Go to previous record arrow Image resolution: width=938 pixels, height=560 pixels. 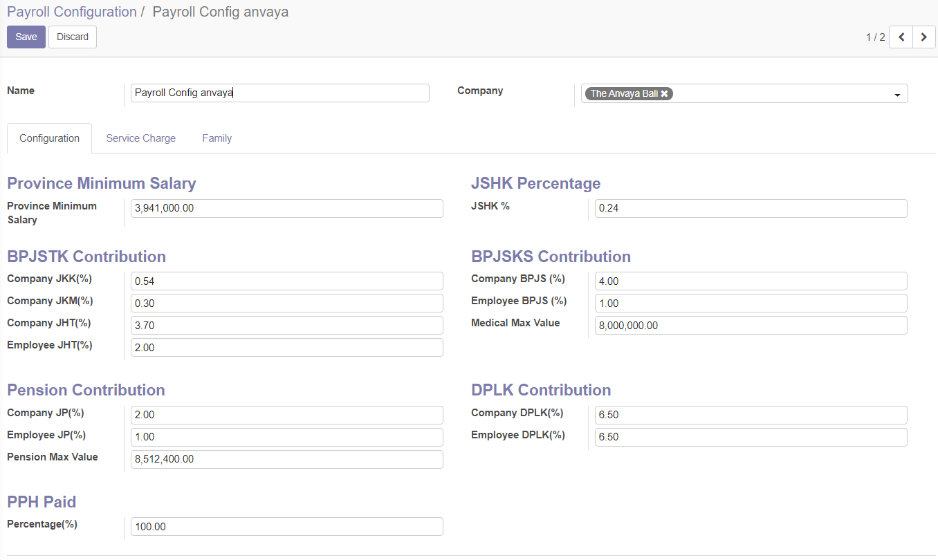click(901, 37)
